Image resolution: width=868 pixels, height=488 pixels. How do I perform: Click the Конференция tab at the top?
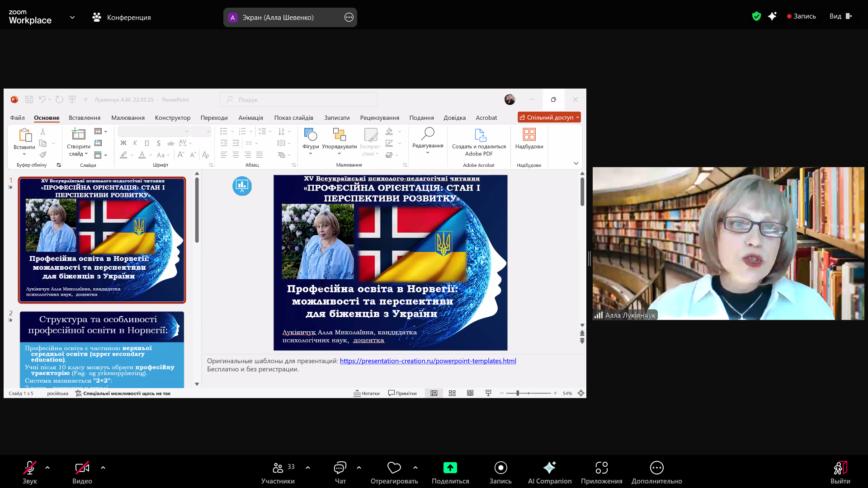(122, 17)
